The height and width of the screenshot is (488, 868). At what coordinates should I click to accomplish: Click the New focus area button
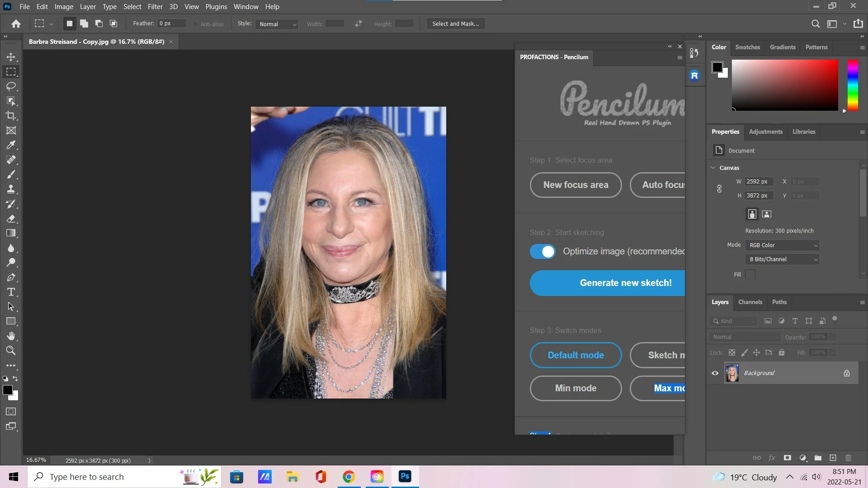[576, 185]
